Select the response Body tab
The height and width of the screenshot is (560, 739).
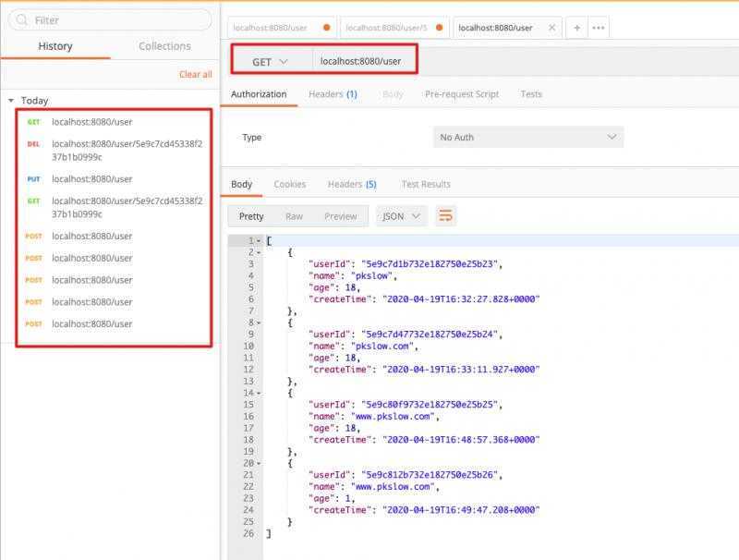[241, 184]
